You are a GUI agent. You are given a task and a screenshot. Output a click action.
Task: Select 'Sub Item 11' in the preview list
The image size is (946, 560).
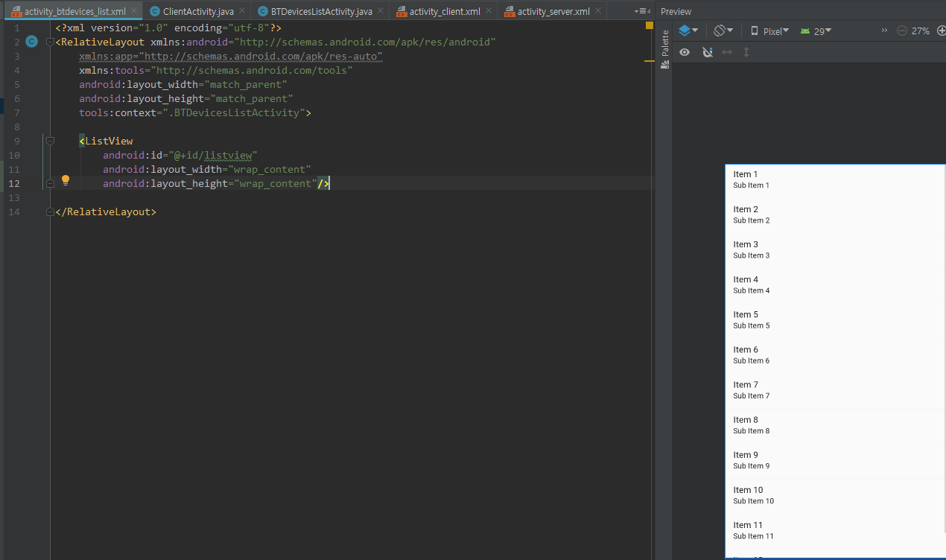[x=753, y=536]
